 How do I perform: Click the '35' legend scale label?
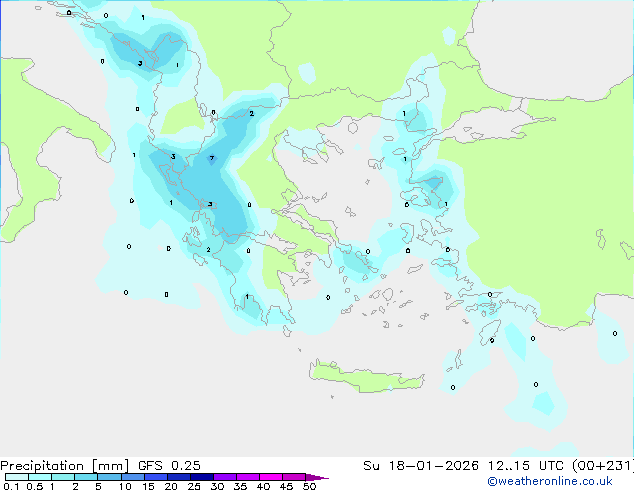coord(240,486)
